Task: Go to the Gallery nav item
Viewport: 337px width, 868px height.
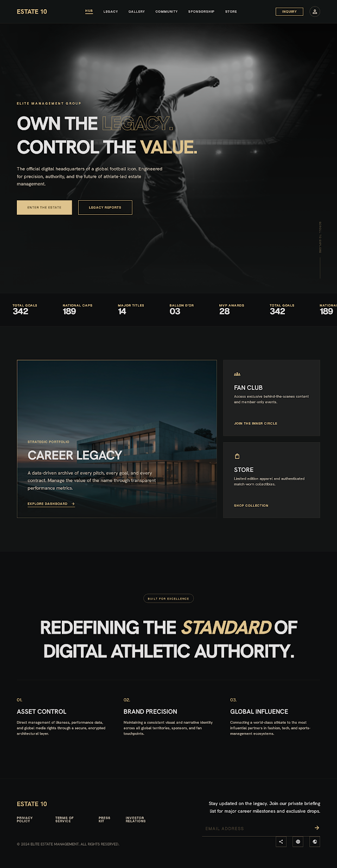Action: pos(137,11)
